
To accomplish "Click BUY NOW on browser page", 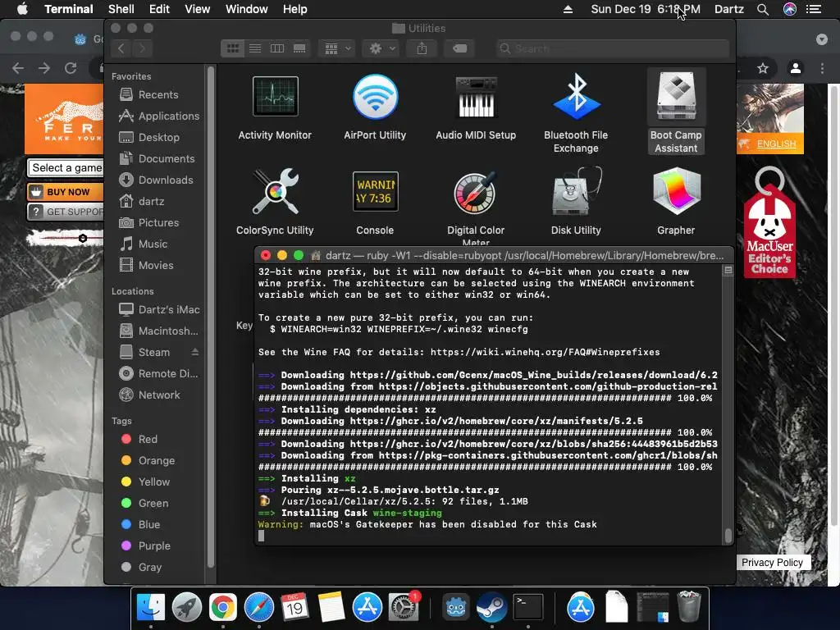I will click(66, 192).
